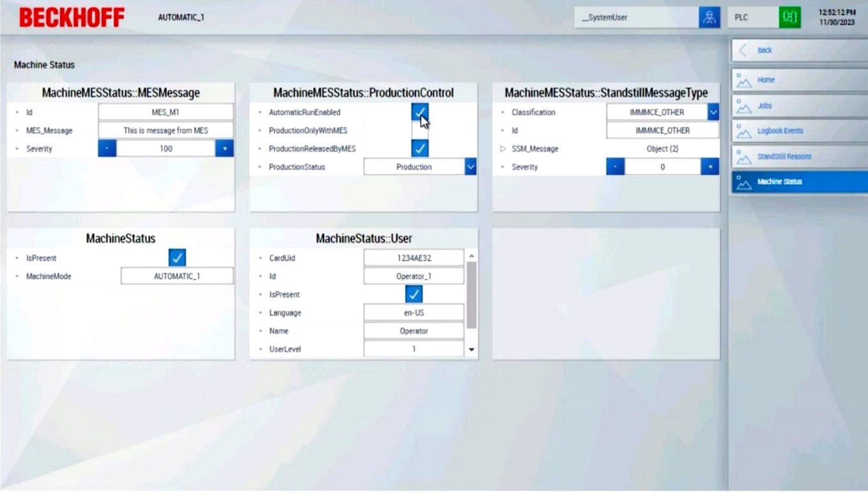Viewport: 868px width, 493px height.
Task: Click the Home navigation icon
Action: (744, 80)
